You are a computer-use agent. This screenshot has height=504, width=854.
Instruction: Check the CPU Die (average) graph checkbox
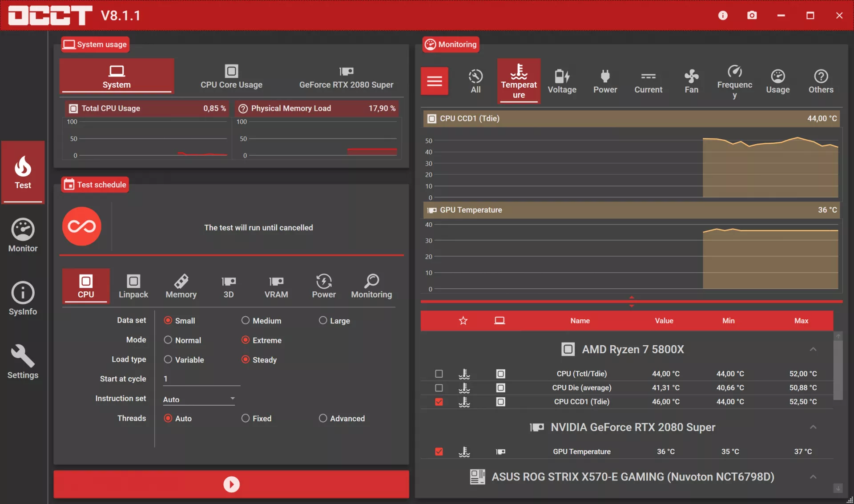point(439,388)
